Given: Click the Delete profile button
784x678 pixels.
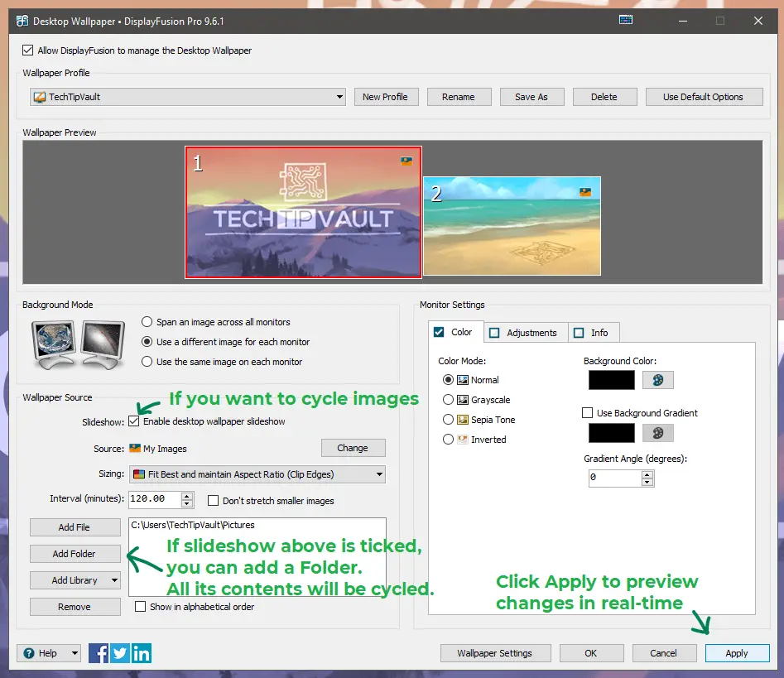Looking at the screenshot, I should (605, 97).
